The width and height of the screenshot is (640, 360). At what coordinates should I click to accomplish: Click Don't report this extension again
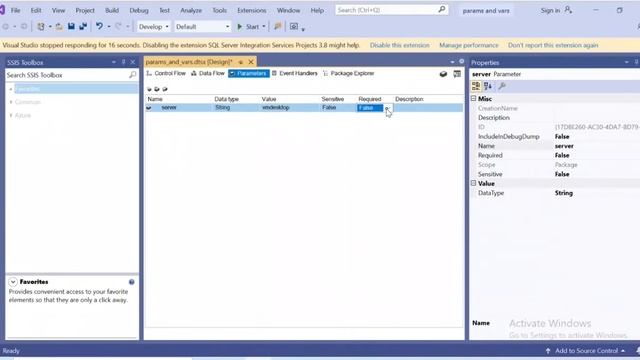coord(553,45)
